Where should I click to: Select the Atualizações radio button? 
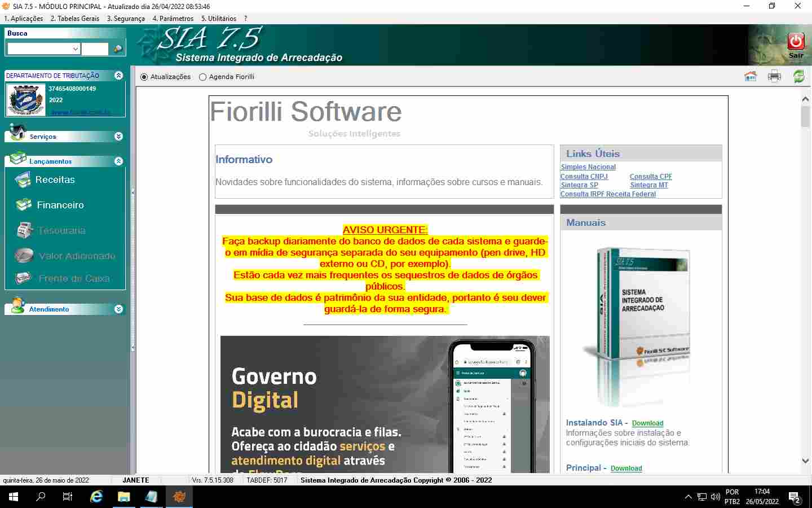(x=144, y=77)
